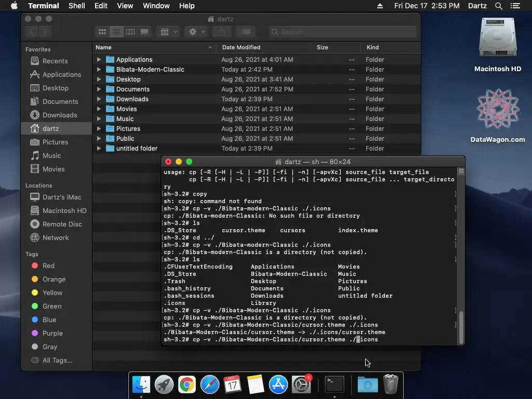Click the Dartz user name in menu bar
This screenshot has height=399, width=532.
coord(477,6)
